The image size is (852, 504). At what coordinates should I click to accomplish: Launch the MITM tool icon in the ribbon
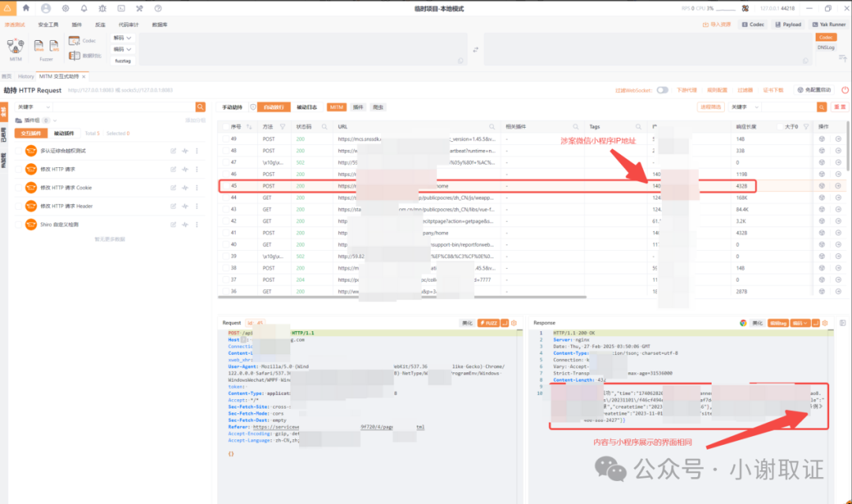coord(15,47)
